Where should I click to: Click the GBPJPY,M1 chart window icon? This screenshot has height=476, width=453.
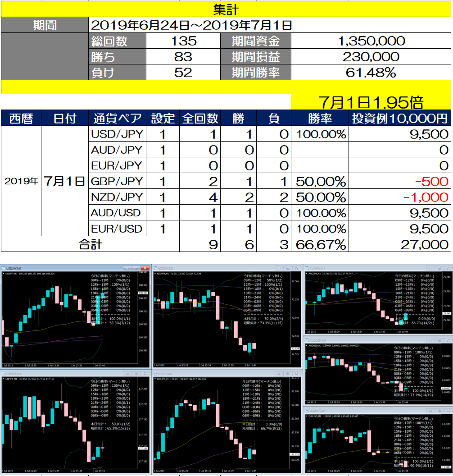click(4, 374)
